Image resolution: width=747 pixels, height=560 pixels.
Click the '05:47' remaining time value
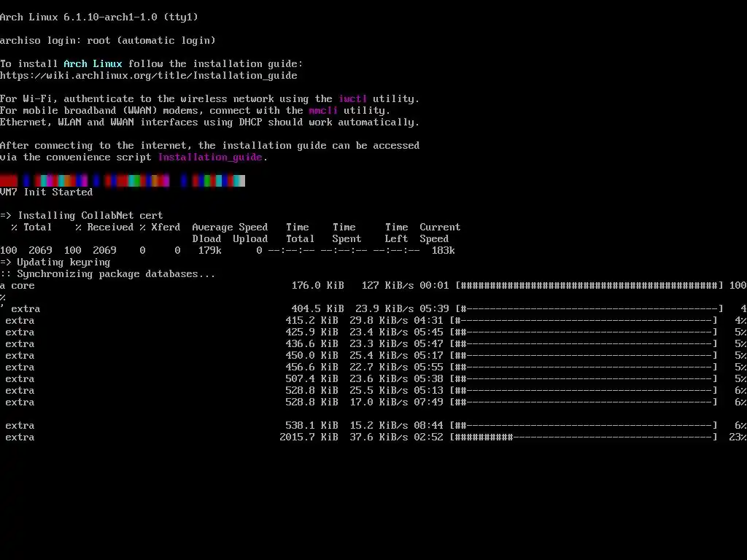pos(428,344)
